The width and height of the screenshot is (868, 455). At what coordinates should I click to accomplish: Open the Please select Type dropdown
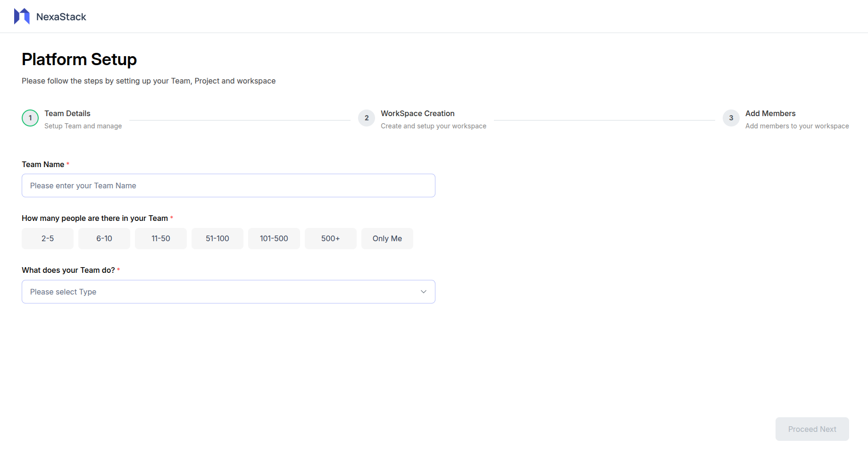coord(222,292)
